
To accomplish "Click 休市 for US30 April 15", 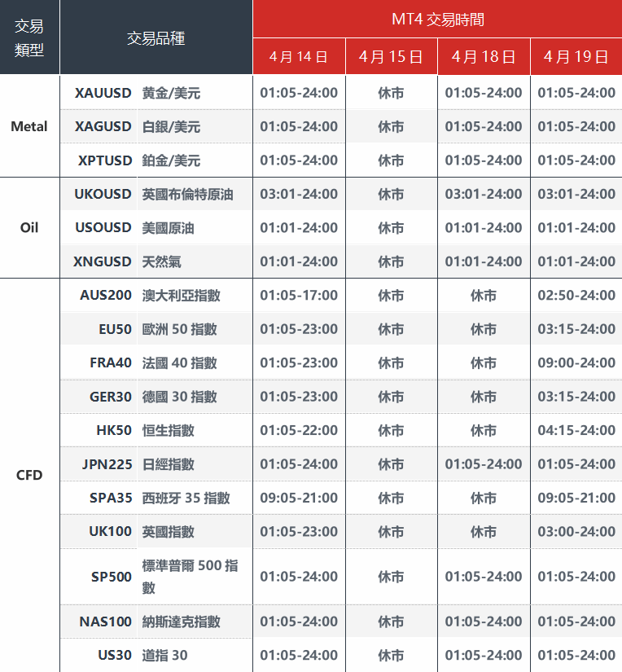I will tap(391, 655).
